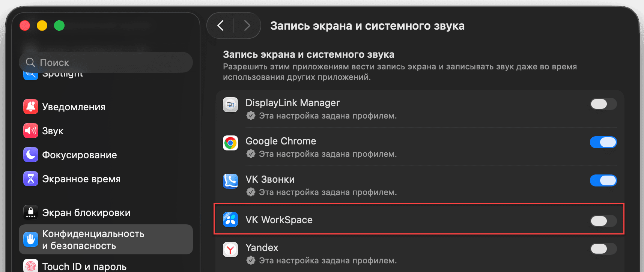Select Экранное время in the sidebar
The width and height of the screenshot is (644, 272).
[x=106, y=179]
